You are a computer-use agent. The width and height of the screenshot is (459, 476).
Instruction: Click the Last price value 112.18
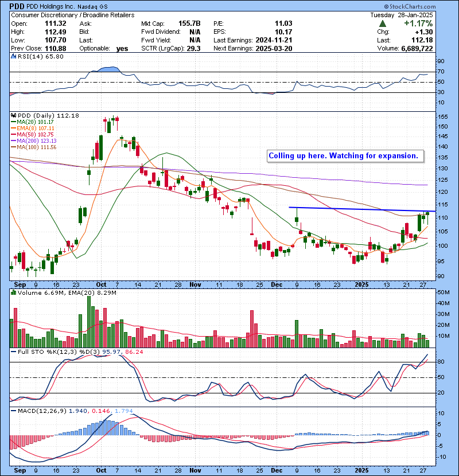[422, 40]
